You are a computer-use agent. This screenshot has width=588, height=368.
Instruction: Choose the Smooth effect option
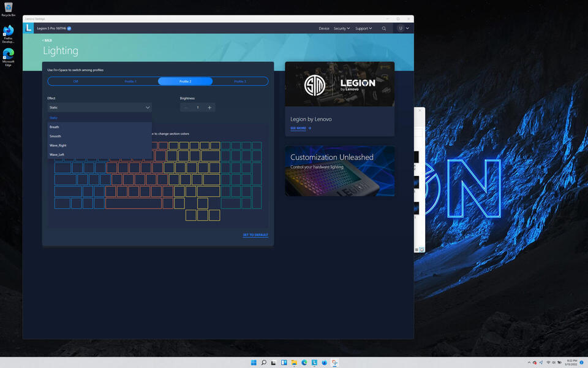pyautogui.click(x=99, y=136)
